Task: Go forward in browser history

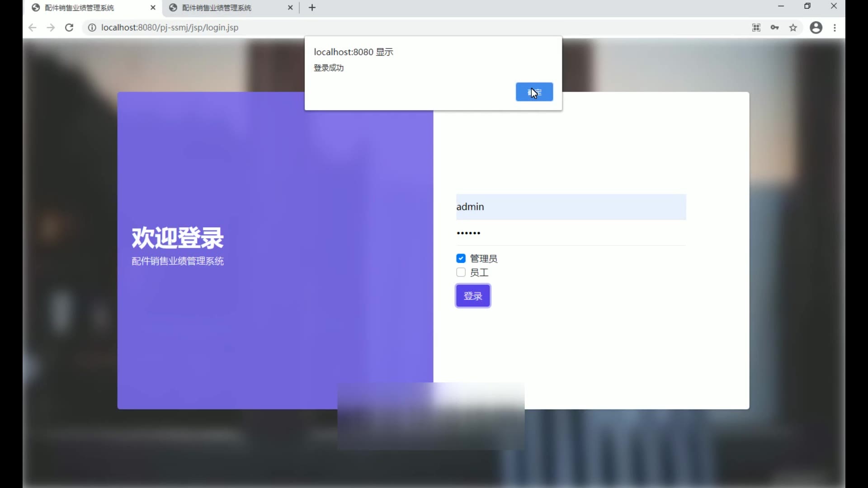Action: coord(51,28)
